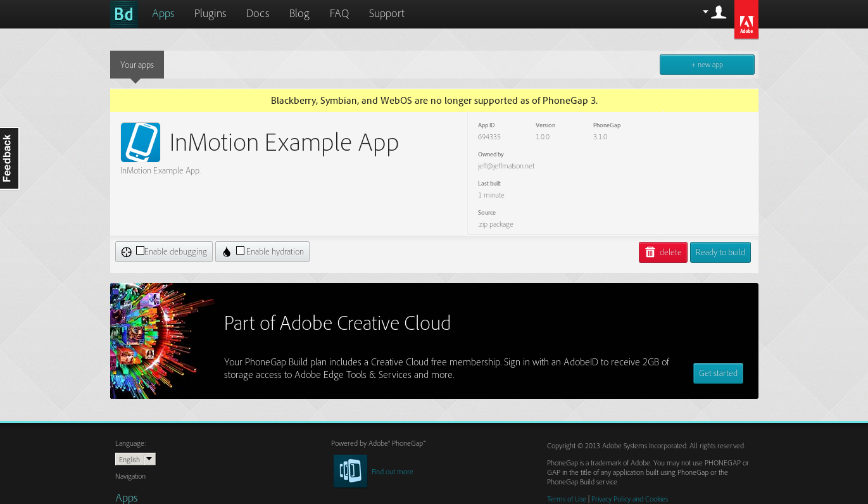868x504 pixels.
Task: Enable the hydration checkbox
Action: (x=240, y=251)
